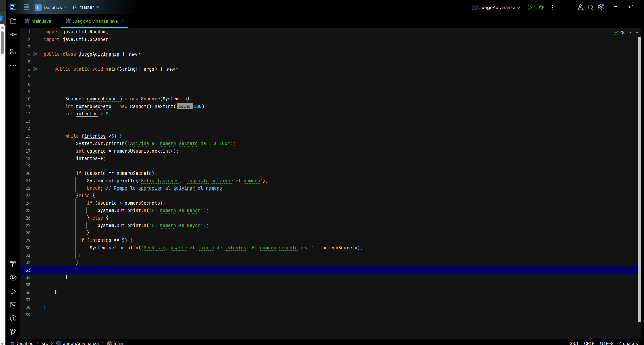644x345 pixels.
Task: Open the Terminal tool window
Action: pyautogui.click(x=13, y=305)
